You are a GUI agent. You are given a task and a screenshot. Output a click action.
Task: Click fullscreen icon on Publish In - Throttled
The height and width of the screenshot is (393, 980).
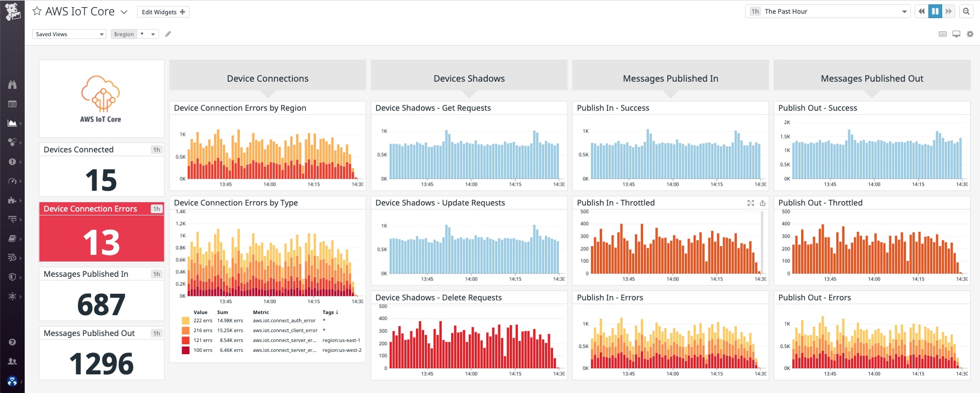(x=751, y=203)
